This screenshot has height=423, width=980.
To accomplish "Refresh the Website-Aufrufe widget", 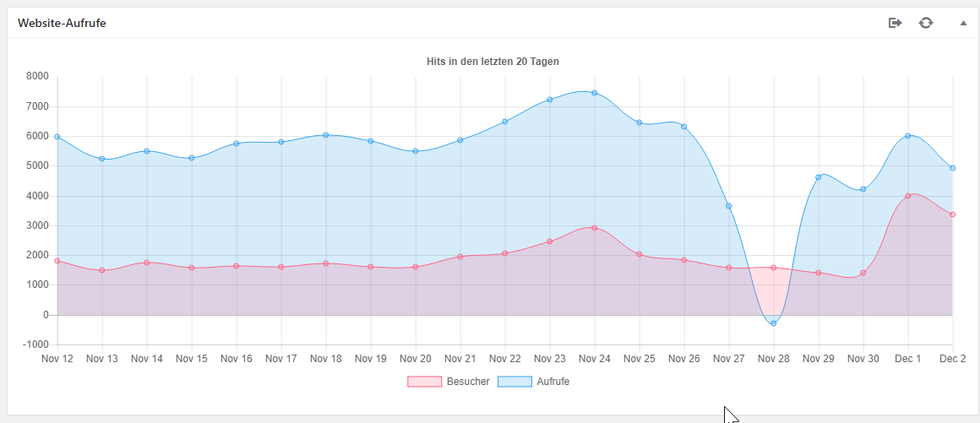I will pos(926,23).
